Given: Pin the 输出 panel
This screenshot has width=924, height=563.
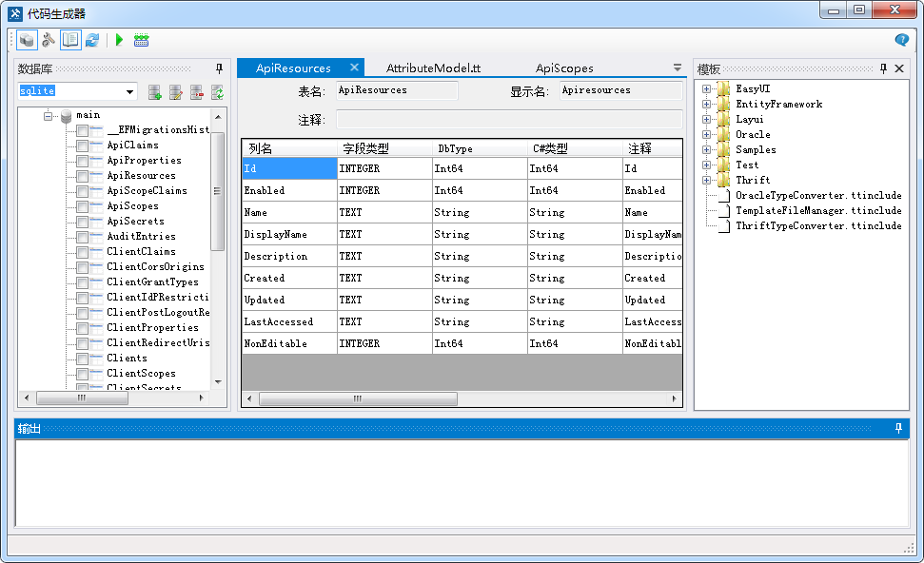Looking at the screenshot, I should coord(898,428).
